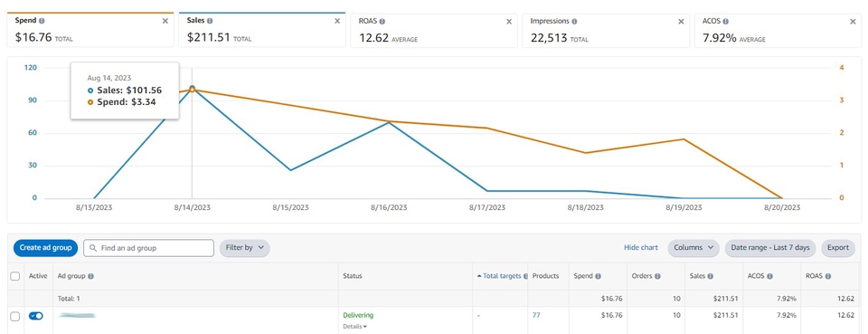Remove the Sales metric card
The width and height of the screenshot is (868, 334).
[x=337, y=21]
